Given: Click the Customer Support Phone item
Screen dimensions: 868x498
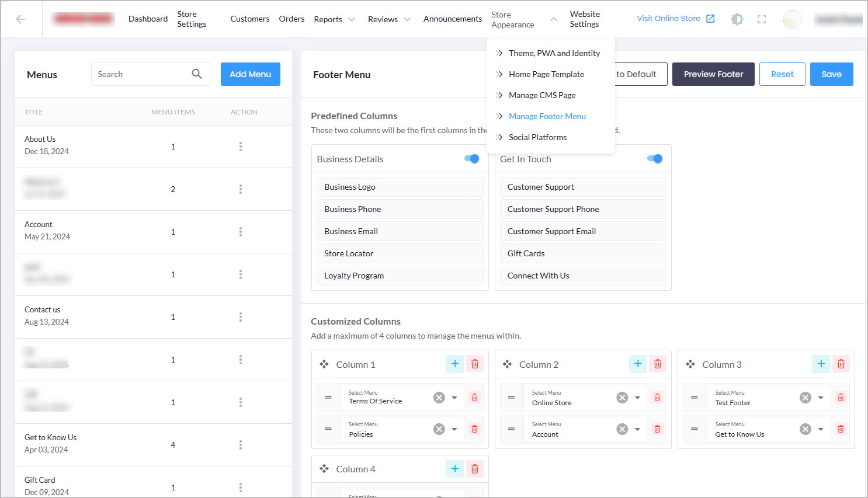Looking at the screenshot, I should coord(583,209).
